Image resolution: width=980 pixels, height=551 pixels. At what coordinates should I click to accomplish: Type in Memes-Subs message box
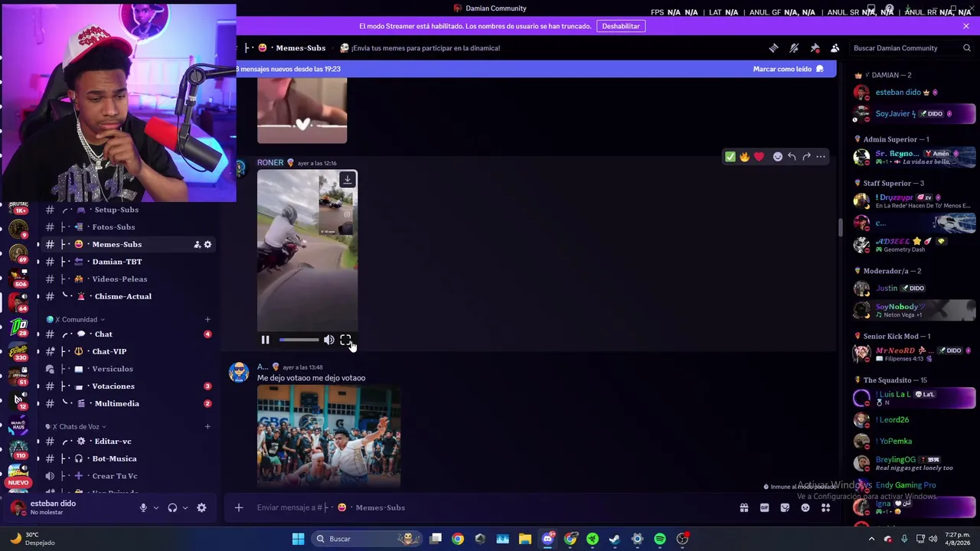click(x=490, y=507)
